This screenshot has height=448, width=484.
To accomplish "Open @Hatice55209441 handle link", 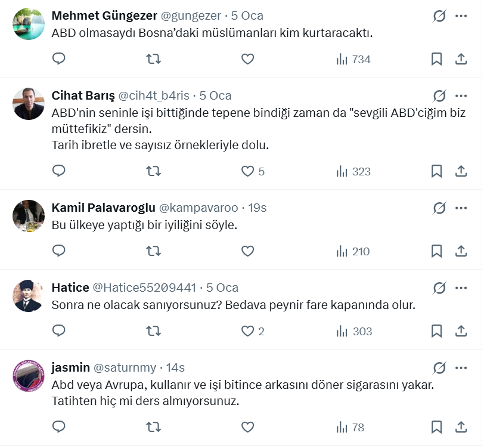I will tap(144, 288).
